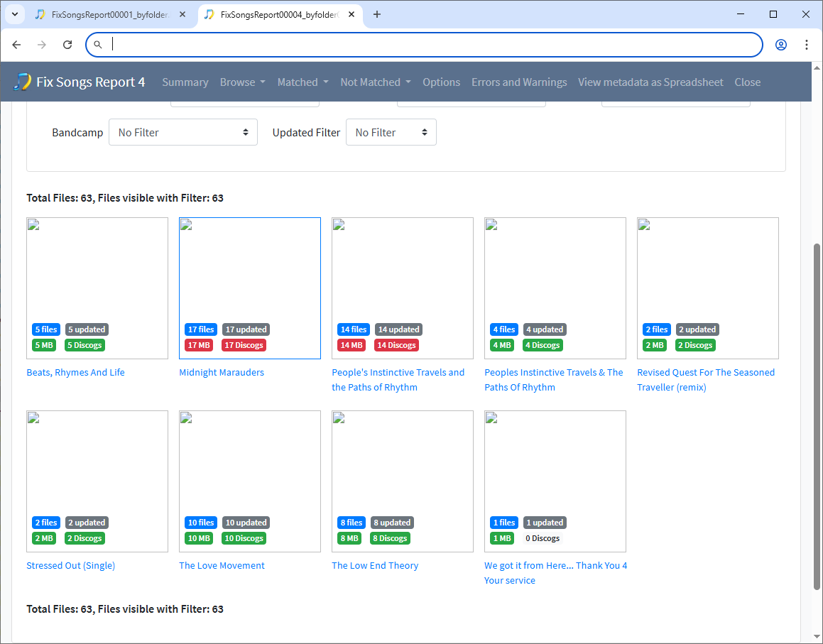The height and width of the screenshot is (644, 823).
Task: Click the Fix Songs Report logo icon
Action: click(23, 82)
